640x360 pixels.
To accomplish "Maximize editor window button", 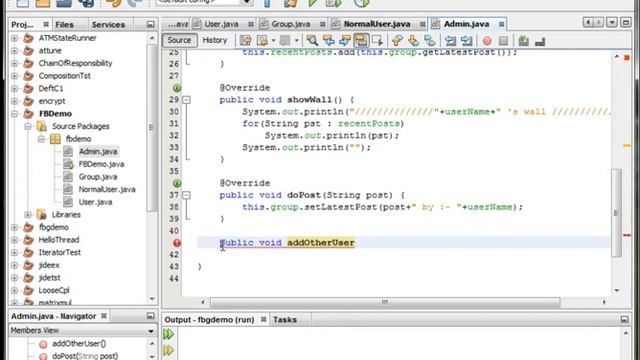I will point(625,22).
